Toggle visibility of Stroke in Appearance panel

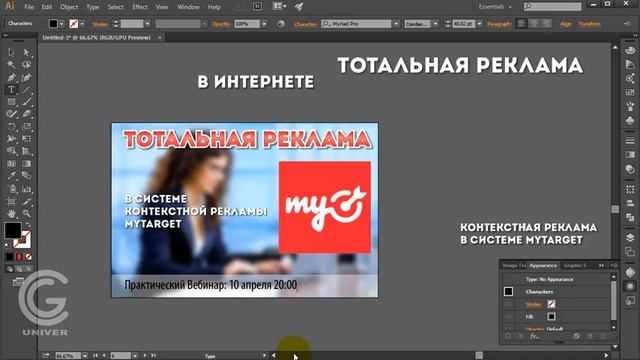coord(508,304)
